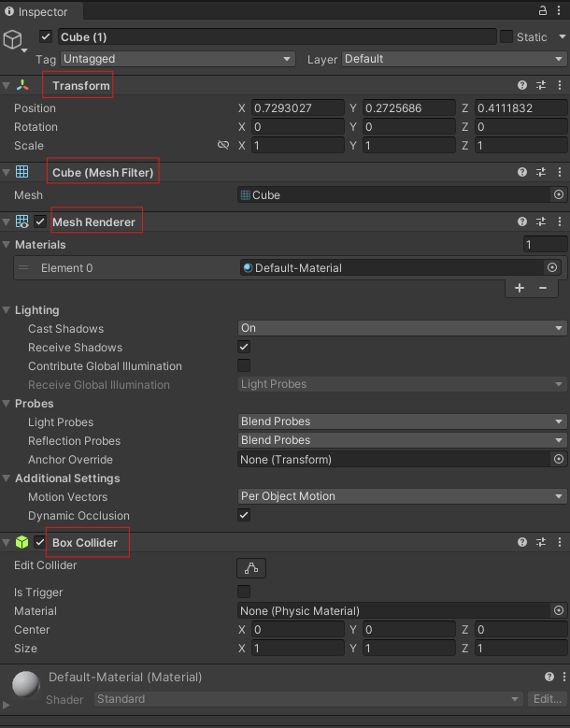Enable the Static checkbox
The height and width of the screenshot is (728, 570).
click(506, 36)
